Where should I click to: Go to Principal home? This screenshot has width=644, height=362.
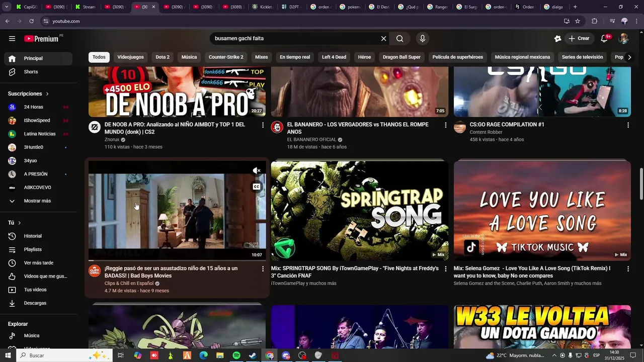[x=39, y=58]
